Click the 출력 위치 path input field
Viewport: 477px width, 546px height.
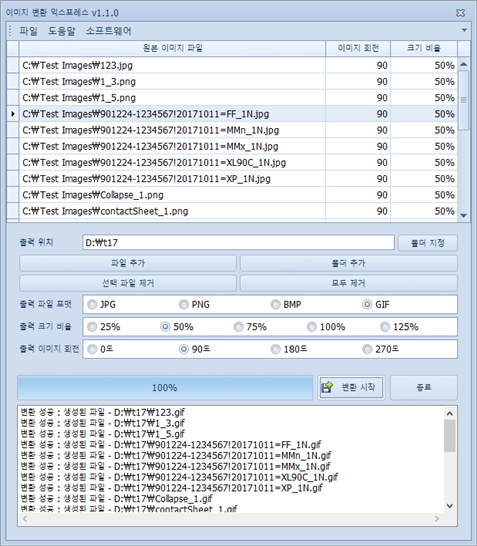(238, 242)
